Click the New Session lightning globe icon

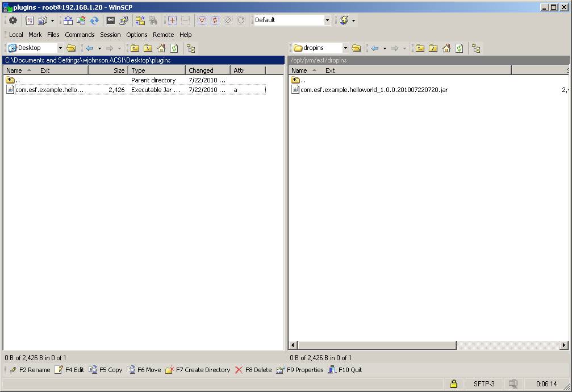pyautogui.click(x=344, y=20)
